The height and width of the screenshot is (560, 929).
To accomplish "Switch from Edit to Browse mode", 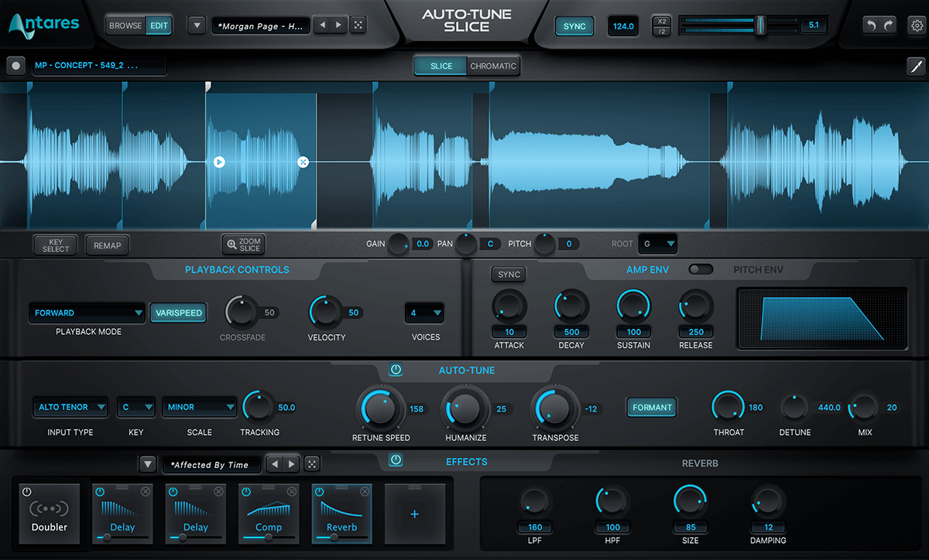I will click(124, 25).
